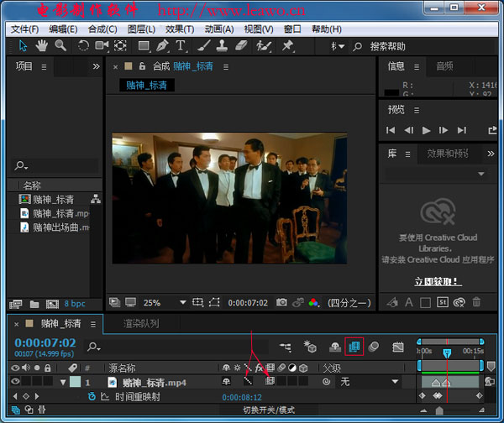Expand Libraries panel group overflow chevrons

coord(491,154)
